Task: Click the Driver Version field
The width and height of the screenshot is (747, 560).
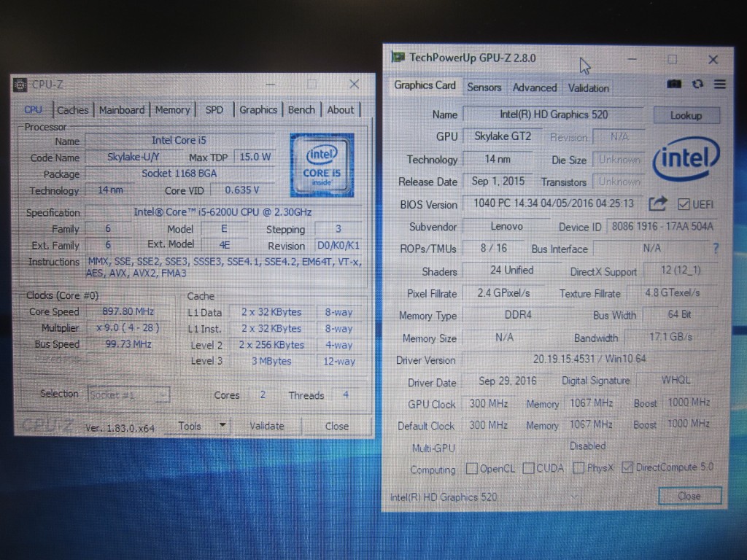Action: [x=589, y=359]
